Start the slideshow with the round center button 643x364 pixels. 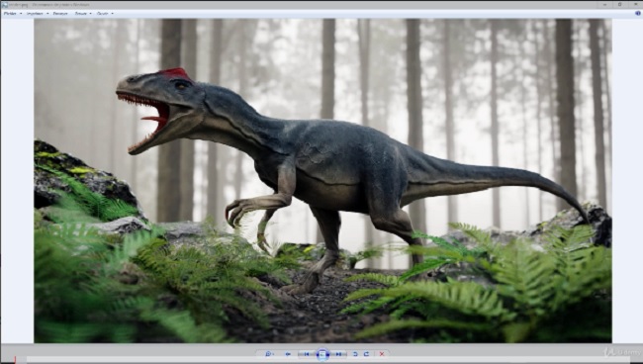pyautogui.click(x=322, y=354)
